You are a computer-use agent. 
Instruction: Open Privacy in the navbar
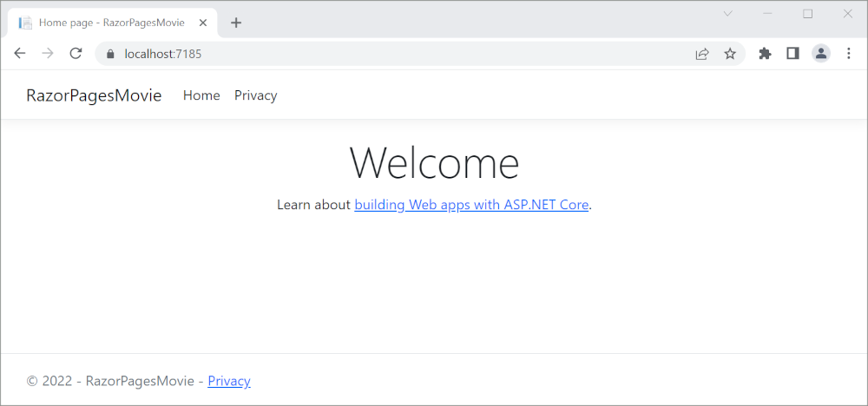pyautogui.click(x=255, y=95)
